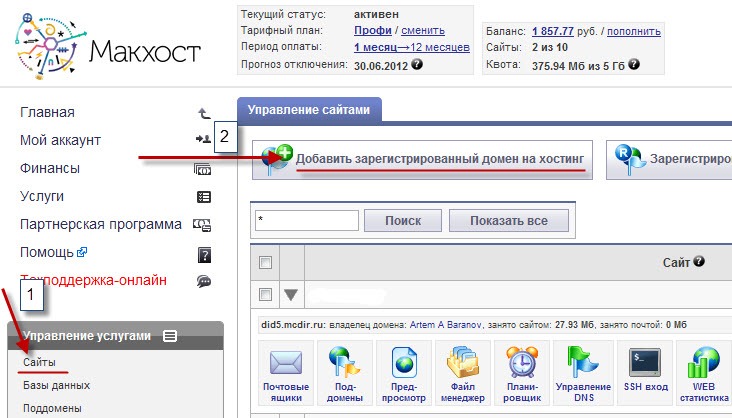Click the Artem A Baranov owner link
The width and height of the screenshot is (732, 418).
[445, 325]
